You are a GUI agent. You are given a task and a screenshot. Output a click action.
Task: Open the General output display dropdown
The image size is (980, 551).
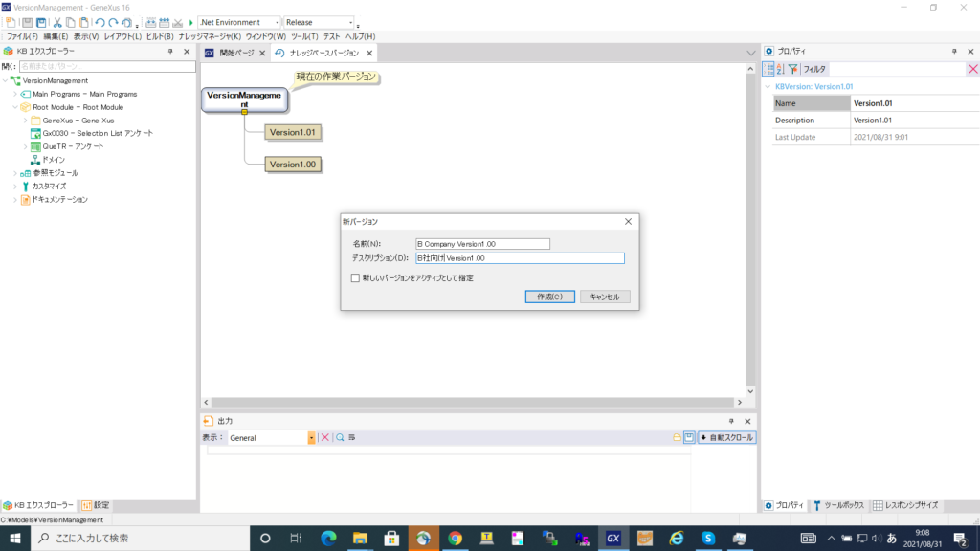311,438
